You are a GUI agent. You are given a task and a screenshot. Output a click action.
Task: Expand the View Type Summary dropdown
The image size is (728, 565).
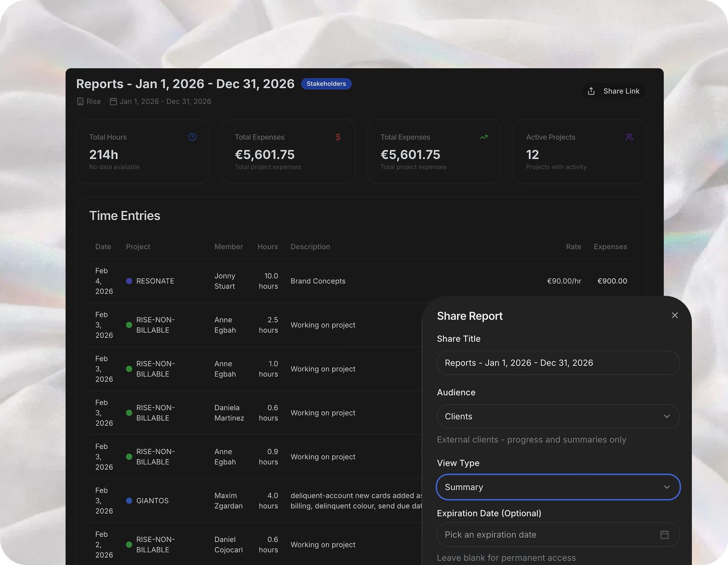pyautogui.click(x=558, y=487)
